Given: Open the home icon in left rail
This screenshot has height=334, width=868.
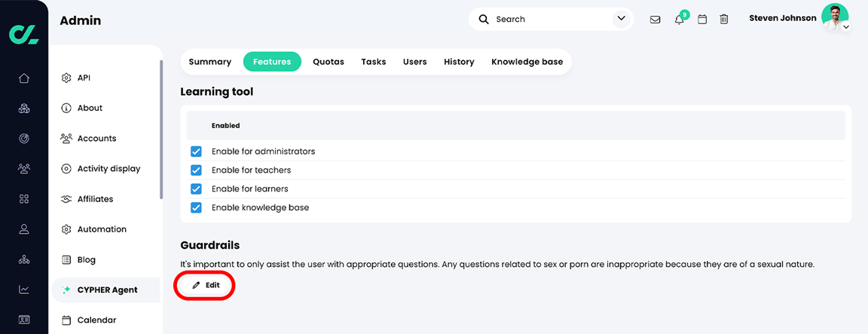Looking at the screenshot, I should tap(24, 78).
